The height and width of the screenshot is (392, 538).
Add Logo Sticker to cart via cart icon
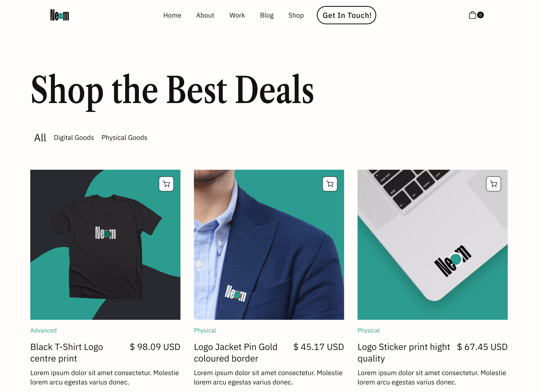pos(493,184)
